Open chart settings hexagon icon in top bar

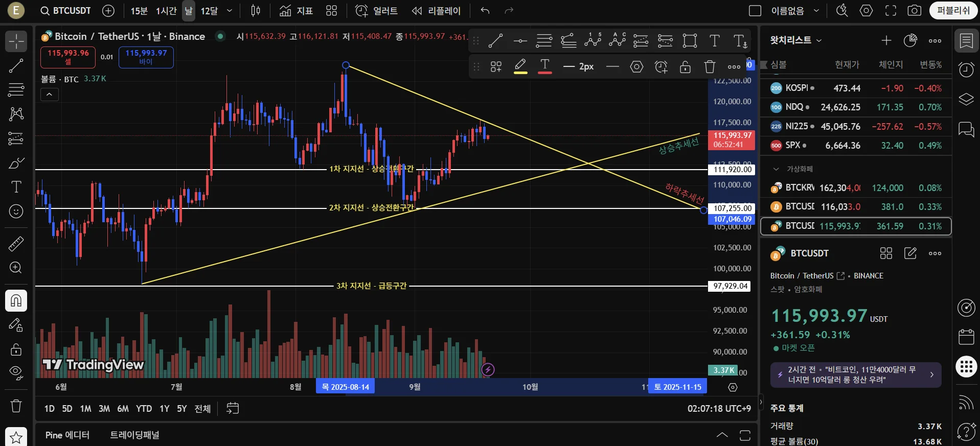[866, 11]
